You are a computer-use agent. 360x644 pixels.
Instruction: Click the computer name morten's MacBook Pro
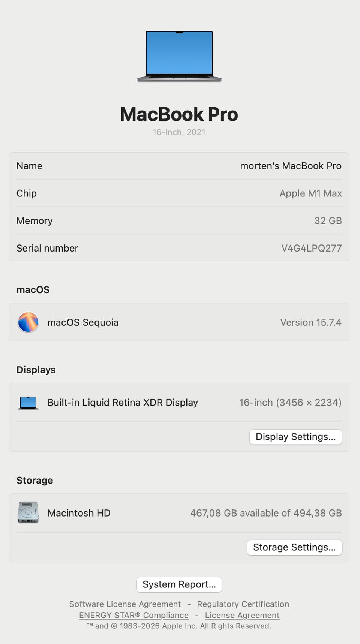[291, 166]
